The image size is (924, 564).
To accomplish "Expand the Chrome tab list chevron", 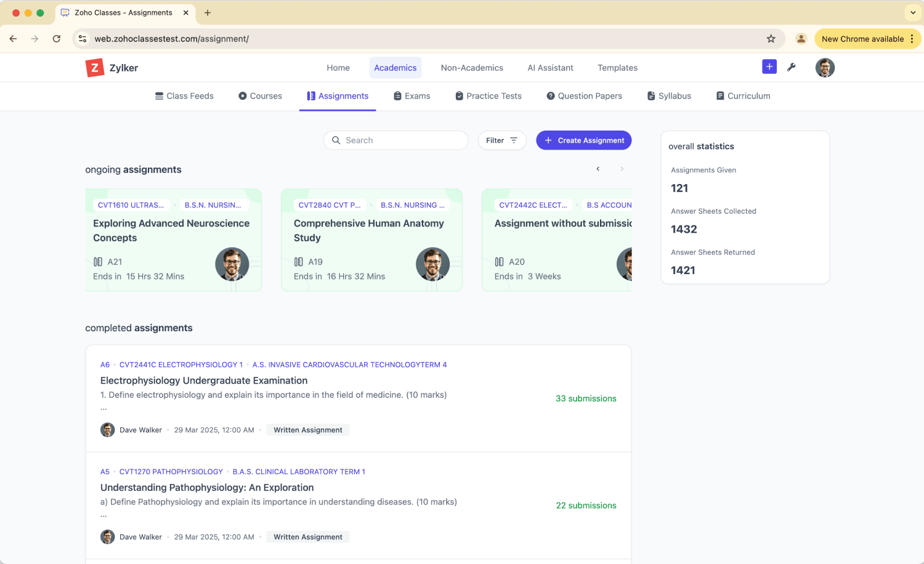I will point(913,12).
